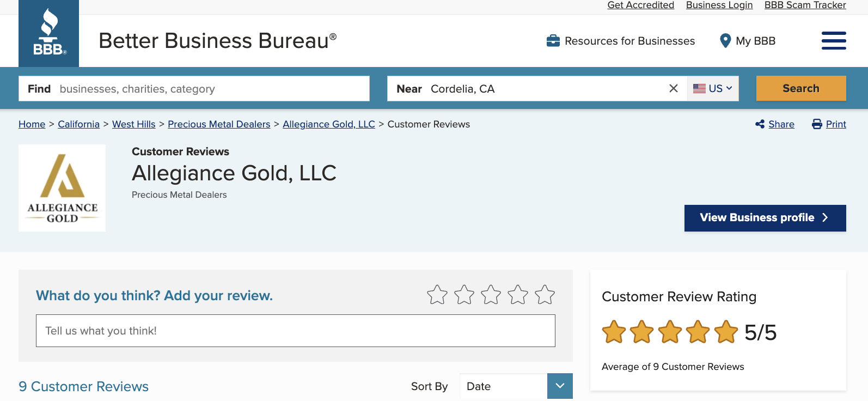Rate one star in review form
This screenshot has height=401, width=868.
(x=437, y=295)
